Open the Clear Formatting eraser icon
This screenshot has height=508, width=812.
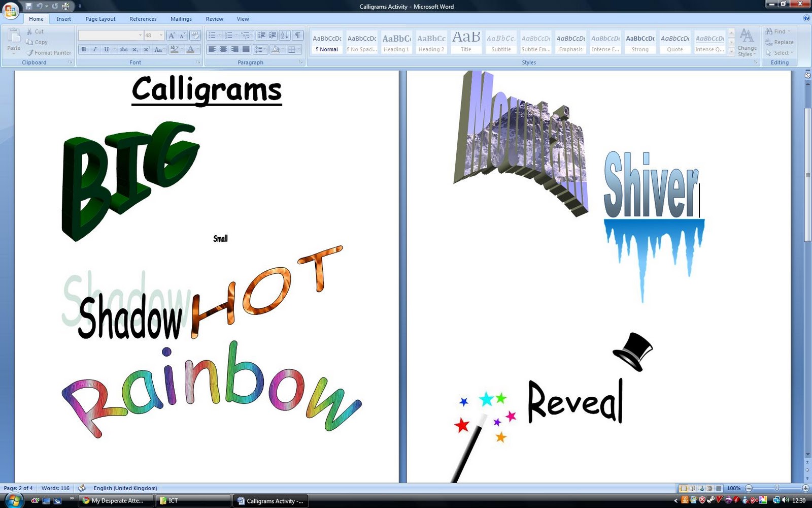(x=194, y=35)
